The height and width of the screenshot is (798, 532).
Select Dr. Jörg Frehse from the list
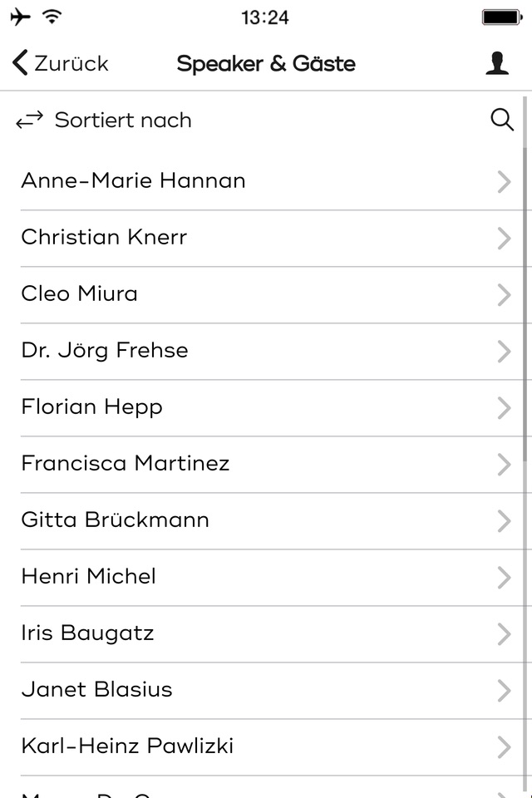[105, 351]
